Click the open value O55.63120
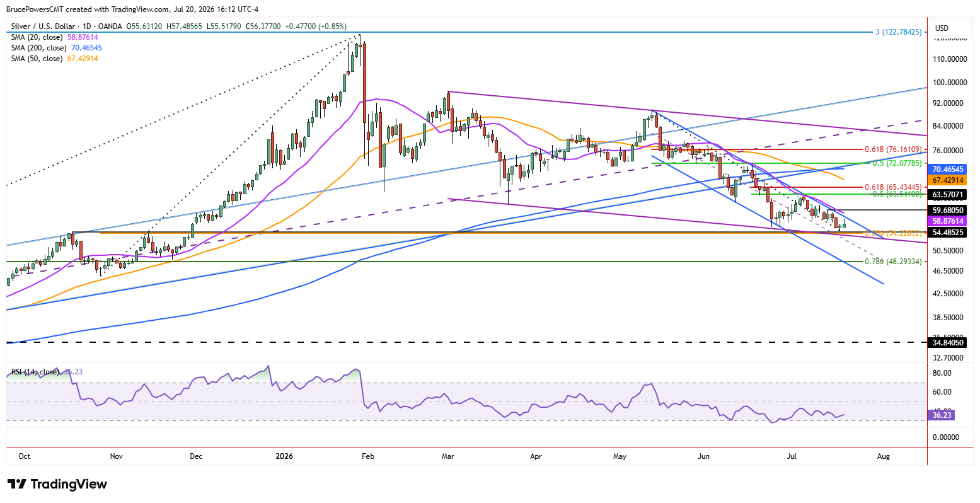 (x=144, y=26)
